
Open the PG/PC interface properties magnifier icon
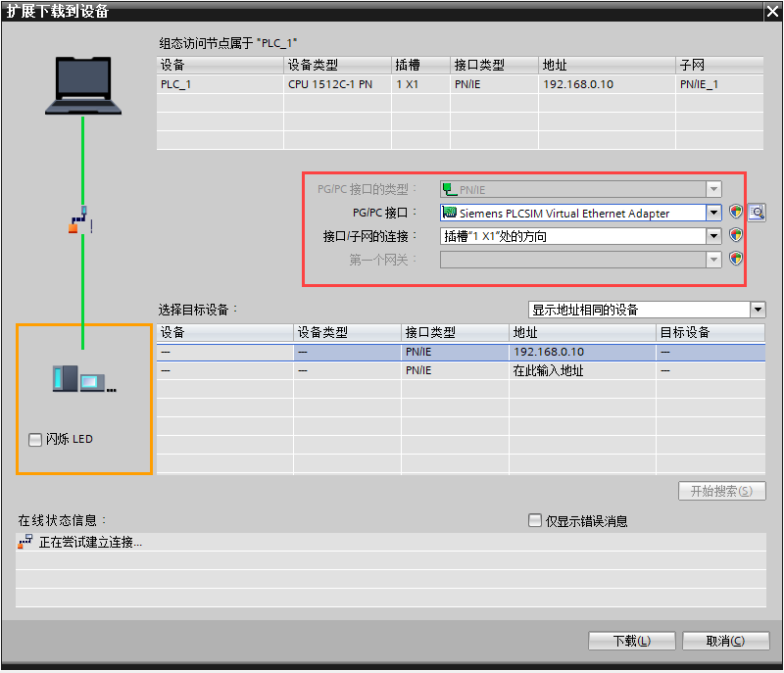[x=756, y=212]
